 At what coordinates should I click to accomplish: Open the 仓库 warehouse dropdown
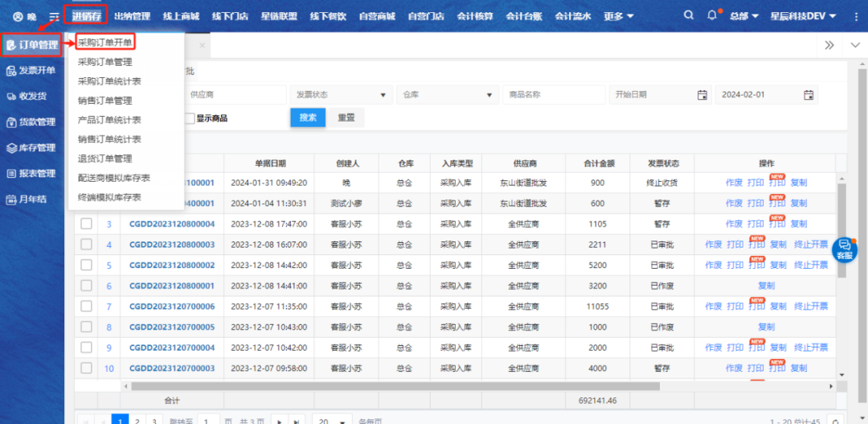pos(448,95)
